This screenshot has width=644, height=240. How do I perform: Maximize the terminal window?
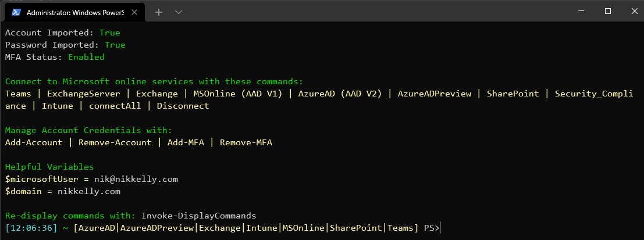click(x=608, y=12)
